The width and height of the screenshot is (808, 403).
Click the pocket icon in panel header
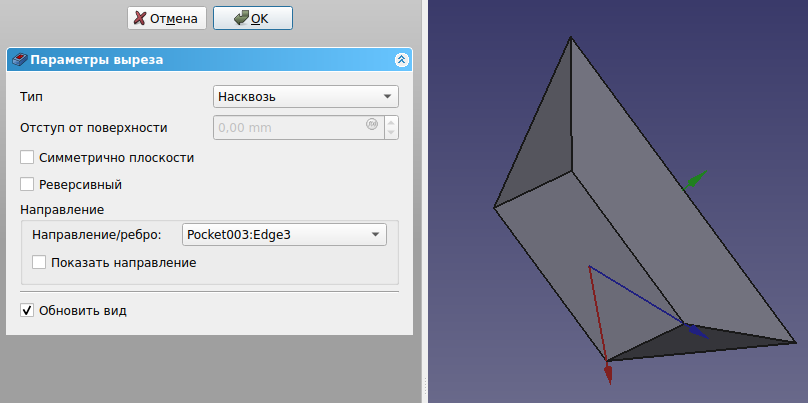[x=20, y=60]
